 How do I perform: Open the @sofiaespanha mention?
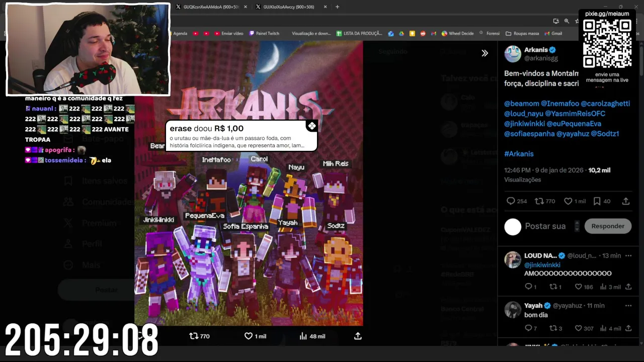coord(529,134)
